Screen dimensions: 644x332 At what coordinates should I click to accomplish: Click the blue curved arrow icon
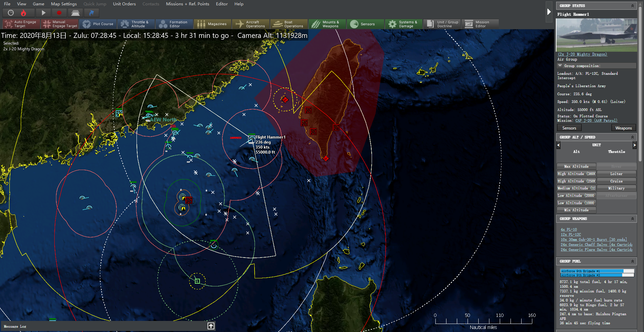[91, 13]
